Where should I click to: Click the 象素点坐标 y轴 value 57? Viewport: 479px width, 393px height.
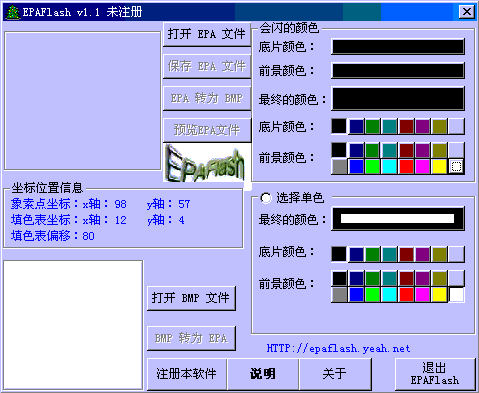coord(184,204)
